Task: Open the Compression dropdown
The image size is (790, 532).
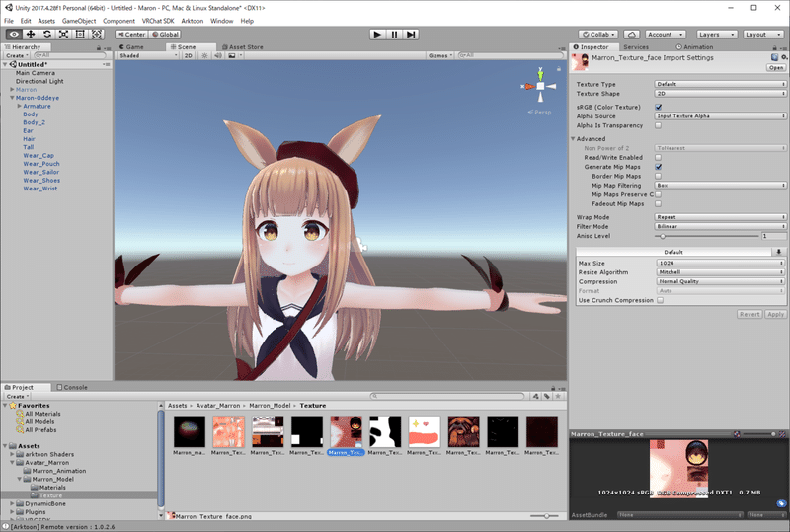Action: (x=721, y=281)
